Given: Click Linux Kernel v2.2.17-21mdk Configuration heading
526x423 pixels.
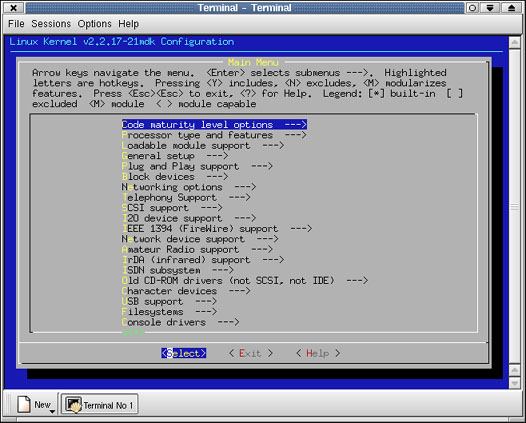Looking at the screenshot, I should coord(121,42).
